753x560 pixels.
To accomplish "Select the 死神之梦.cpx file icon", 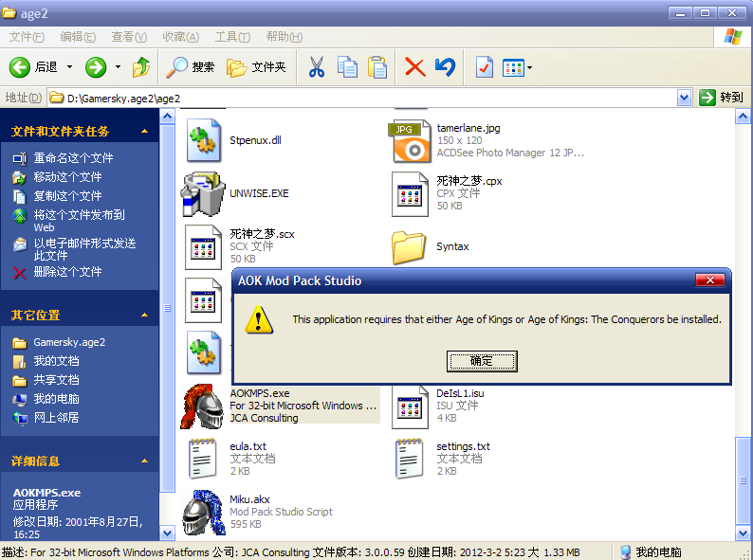I will [410, 194].
